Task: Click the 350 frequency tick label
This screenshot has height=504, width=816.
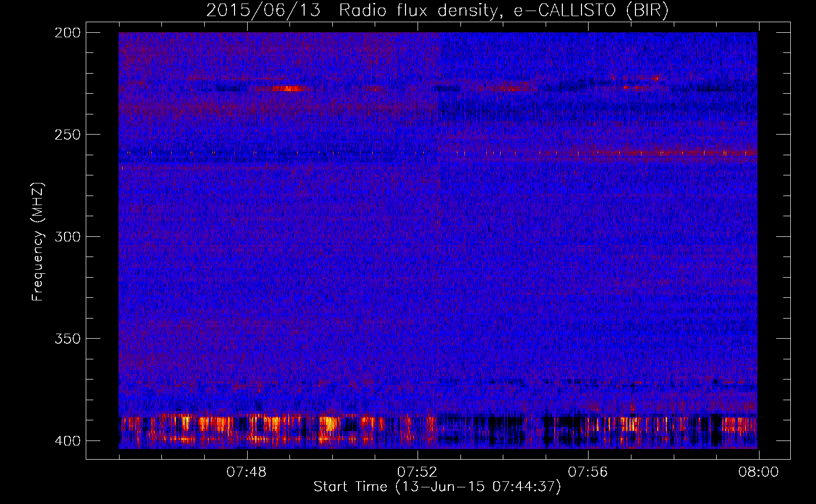Action: tap(67, 339)
